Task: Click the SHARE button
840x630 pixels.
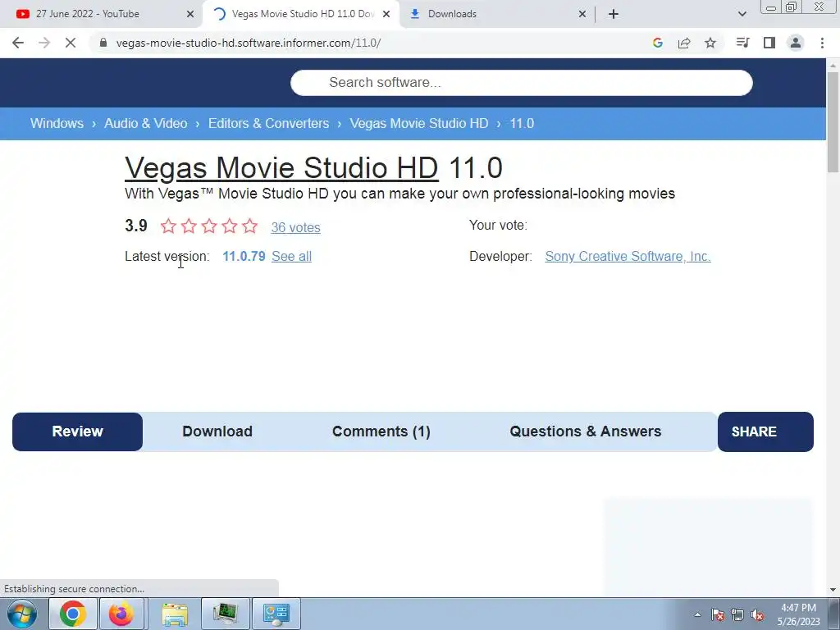Action: coord(765,431)
